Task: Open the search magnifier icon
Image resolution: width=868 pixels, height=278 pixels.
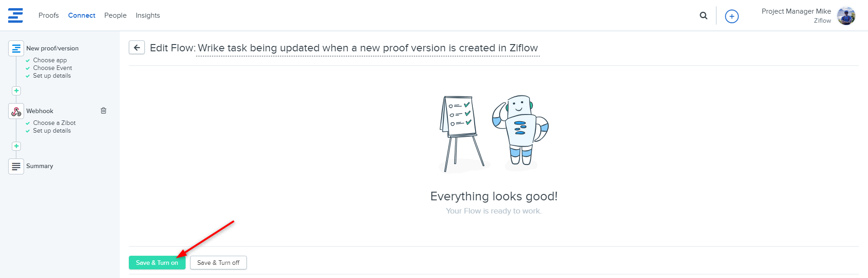Action: coord(703,16)
